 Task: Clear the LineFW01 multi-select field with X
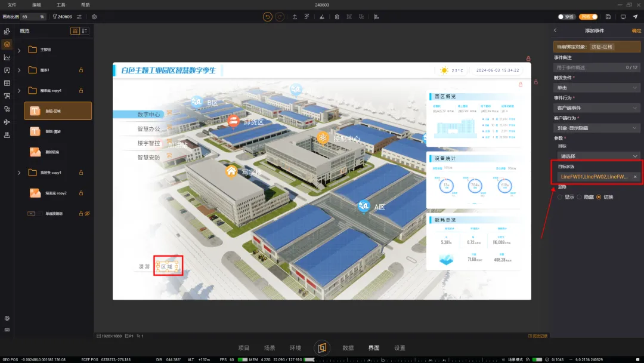[x=635, y=177]
